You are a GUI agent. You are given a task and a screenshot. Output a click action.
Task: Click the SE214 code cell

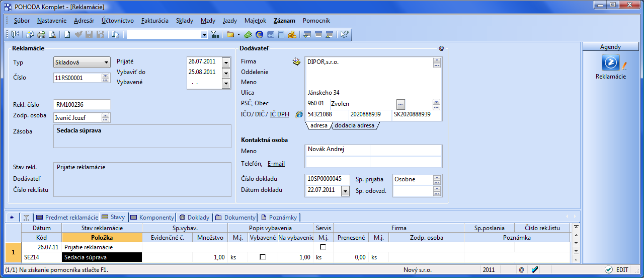coord(42,257)
